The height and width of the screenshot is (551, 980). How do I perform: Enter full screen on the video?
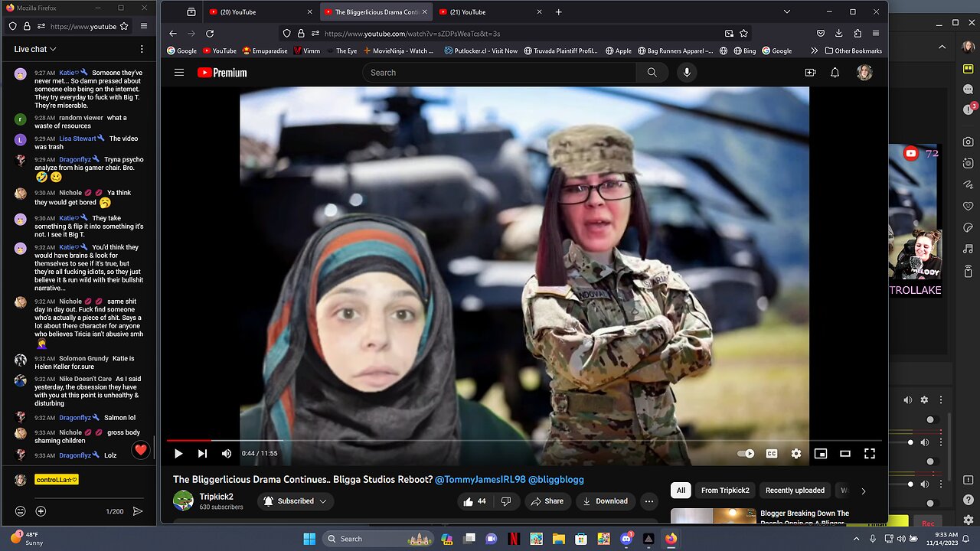point(870,454)
